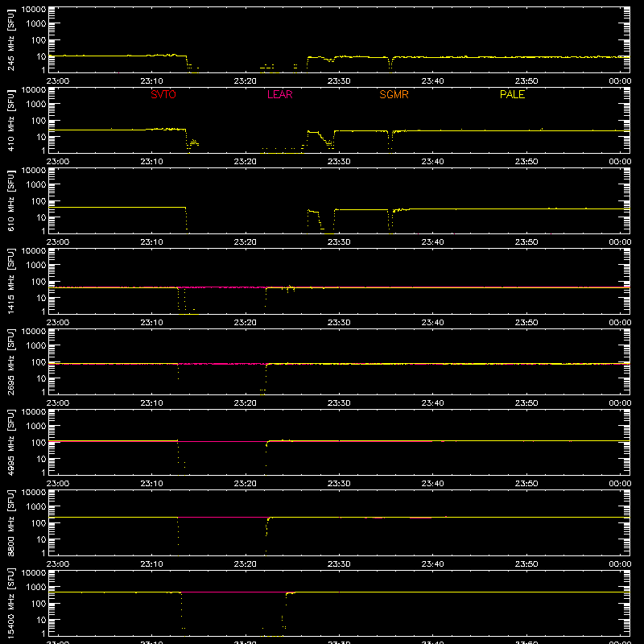The height and width of the screenshot is (644, 644).
Task: Click the 1000 y-axis label of 410 MHz plot
Action: pyautogui.click(x=36, y=104)
